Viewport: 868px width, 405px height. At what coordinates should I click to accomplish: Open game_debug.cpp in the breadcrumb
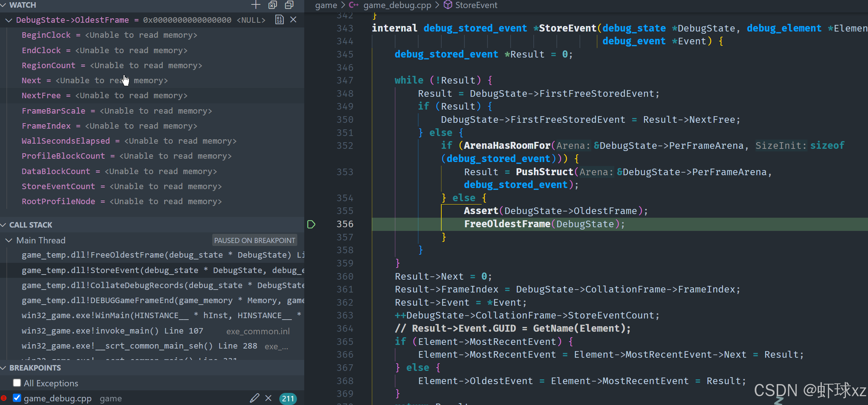pyautogui.click(x=397, y=5)
